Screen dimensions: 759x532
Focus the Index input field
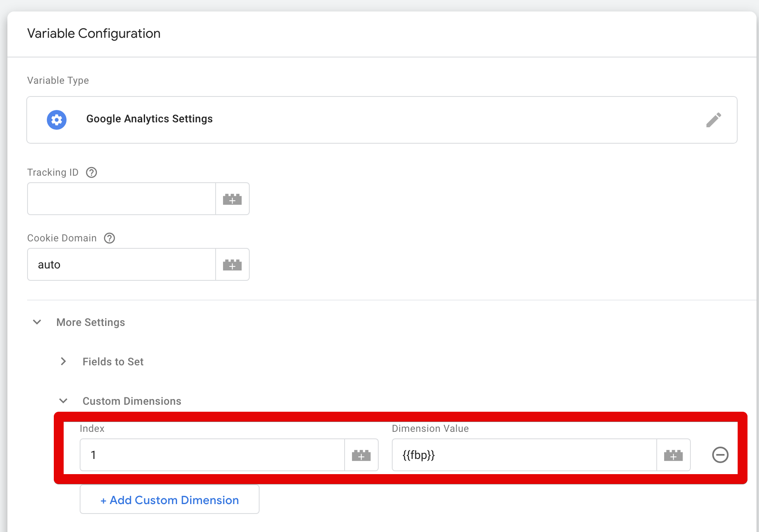click(212, 455)
